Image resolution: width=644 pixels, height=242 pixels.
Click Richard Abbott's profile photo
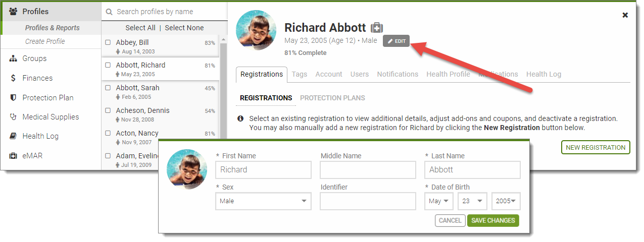[x=257, y=30]
